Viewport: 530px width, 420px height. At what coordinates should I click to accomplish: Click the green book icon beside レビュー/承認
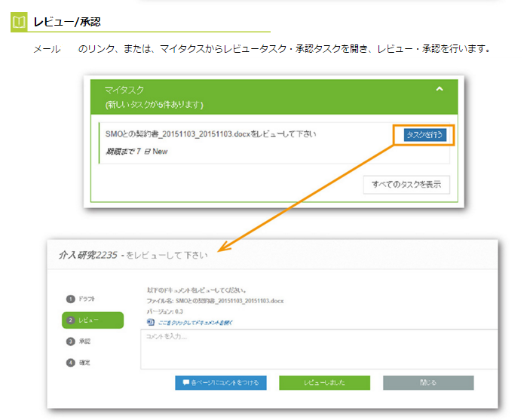click(19, 22)
